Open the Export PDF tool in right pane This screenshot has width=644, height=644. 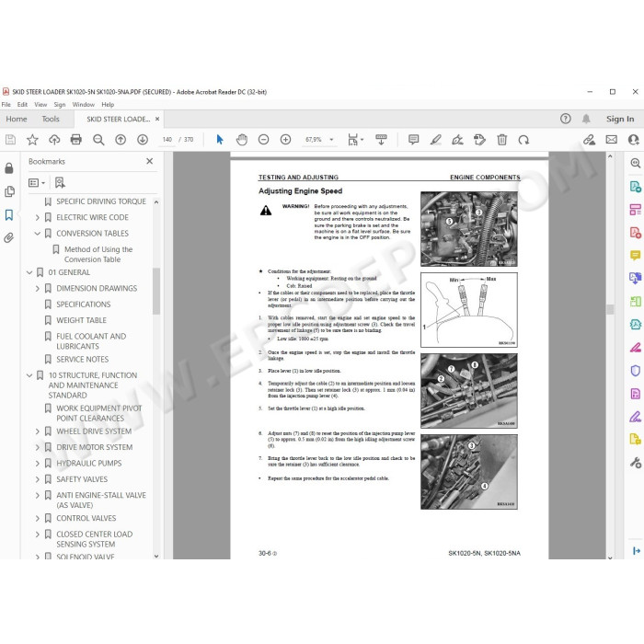(636, 187)
